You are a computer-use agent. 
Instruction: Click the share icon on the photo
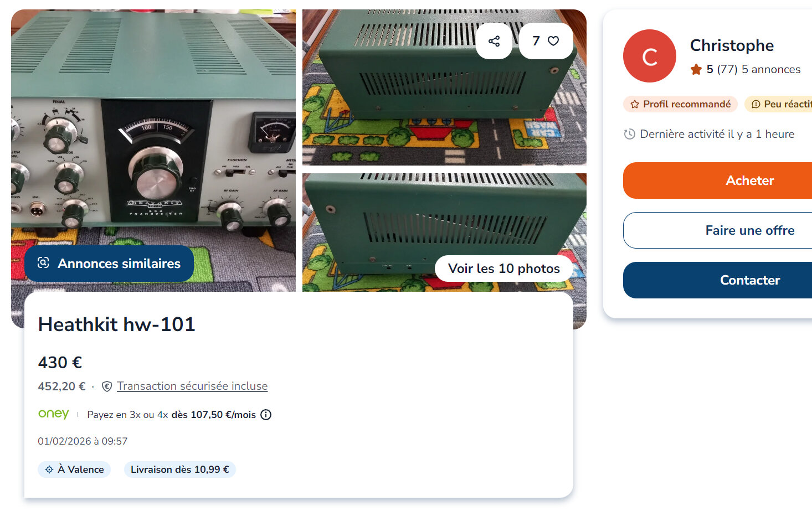coord(494,41)
